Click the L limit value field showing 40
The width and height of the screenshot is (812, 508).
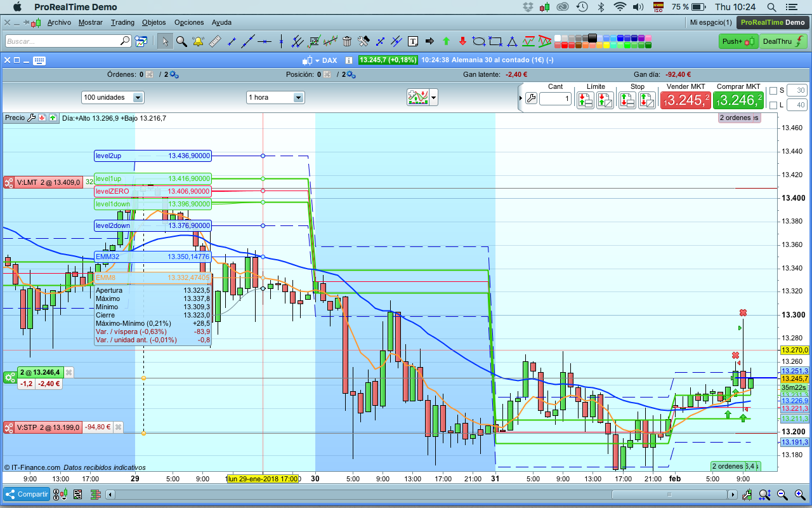pos(797,105)
